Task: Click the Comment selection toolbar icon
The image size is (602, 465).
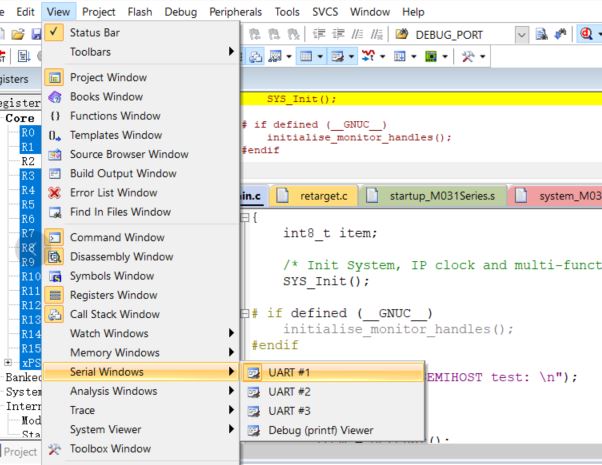Action: [357, 35]
